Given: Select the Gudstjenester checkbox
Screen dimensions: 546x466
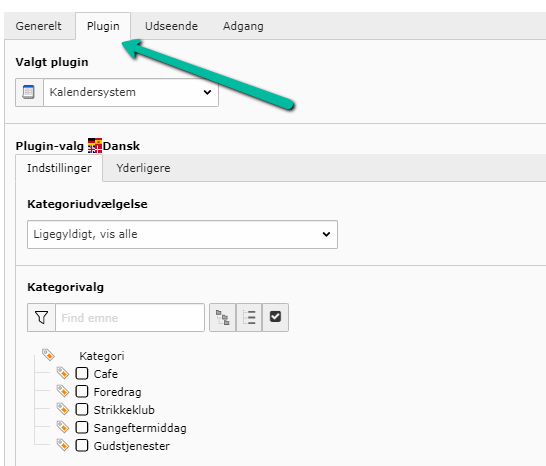Looking at the screenshot, I should click(x=82, y=445).
